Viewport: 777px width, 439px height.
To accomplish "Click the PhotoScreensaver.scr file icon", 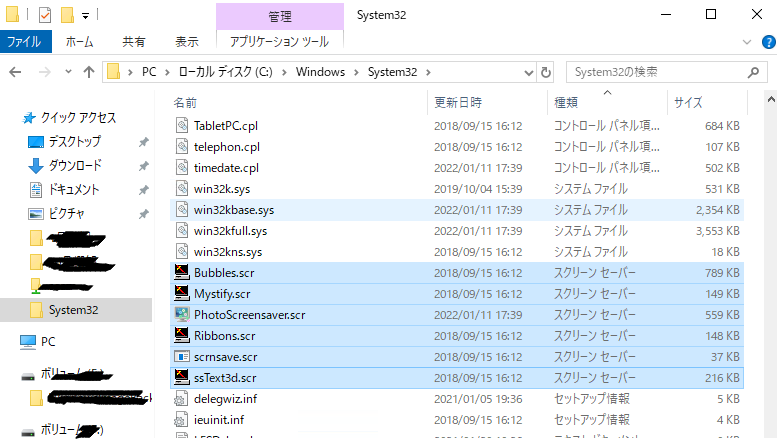I will (x=182, y=314).
